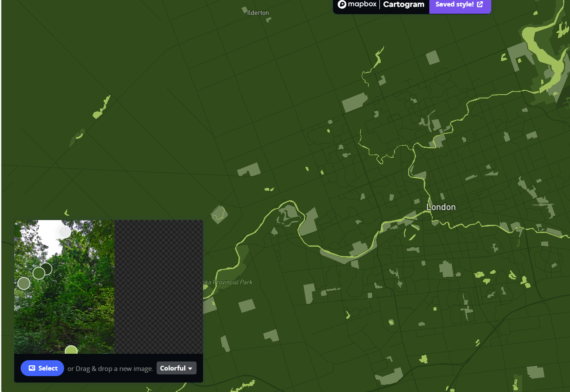
Task: Click the Mapbox logo icon
Action: [x=342, y=4]
